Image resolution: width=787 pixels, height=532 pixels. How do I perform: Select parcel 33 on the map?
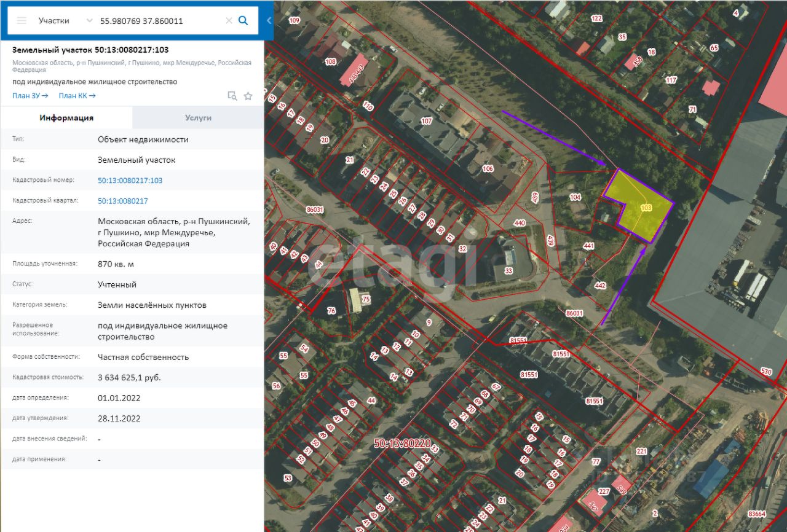(x=508, y=270)
